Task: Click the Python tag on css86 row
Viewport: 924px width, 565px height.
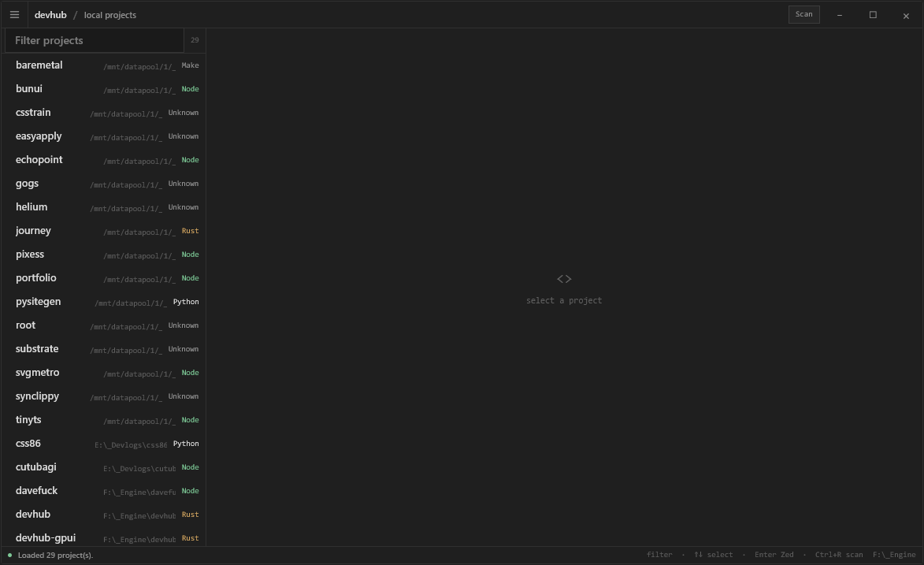Action: [186, 444]
